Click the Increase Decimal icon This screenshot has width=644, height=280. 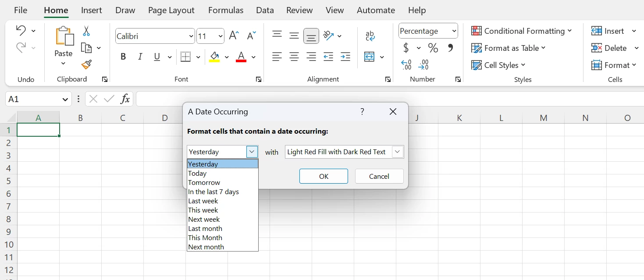(x=406, y=65)
